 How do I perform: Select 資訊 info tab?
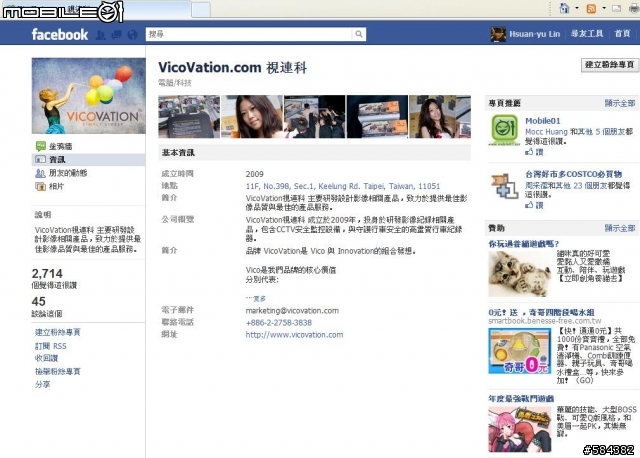89,160
